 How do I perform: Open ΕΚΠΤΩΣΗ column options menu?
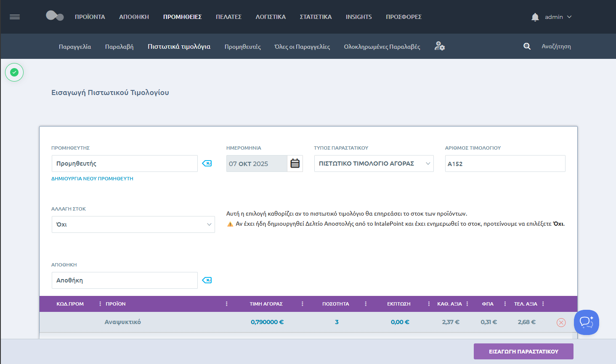(x=429, y=303)
